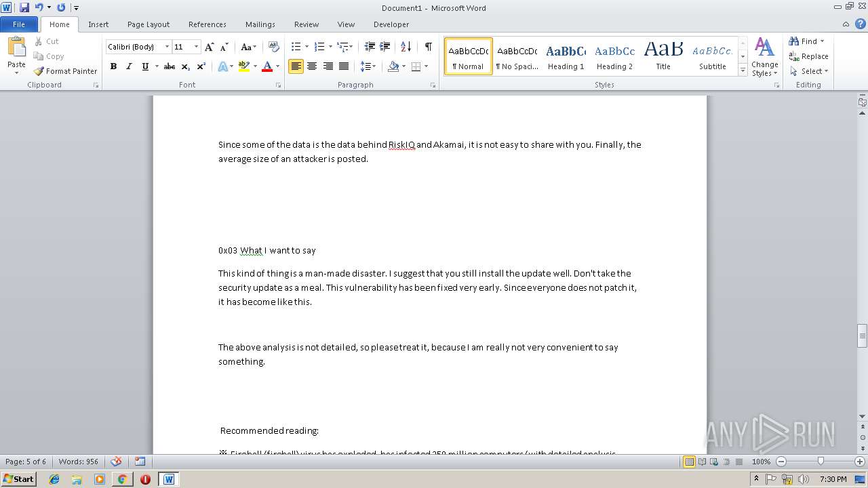Screen dimensions: 868x488
Task: Apply subscript formatting
Action: click(x=186, y=66)
